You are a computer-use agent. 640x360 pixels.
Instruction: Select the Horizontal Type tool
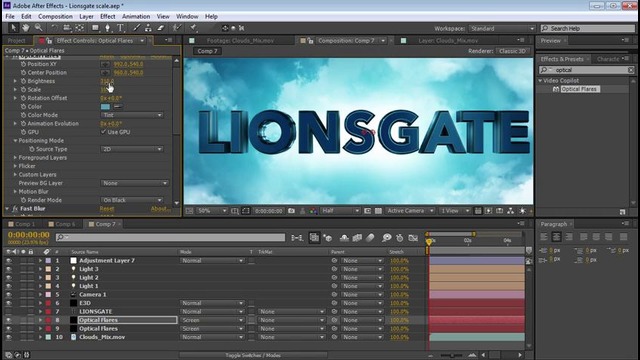pyautogui.click(x=120, y=28)
